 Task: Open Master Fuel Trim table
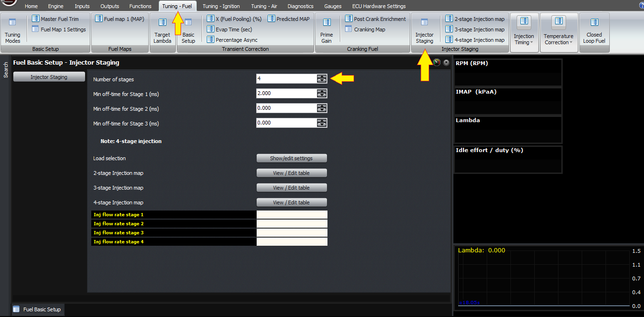[55, 19]
